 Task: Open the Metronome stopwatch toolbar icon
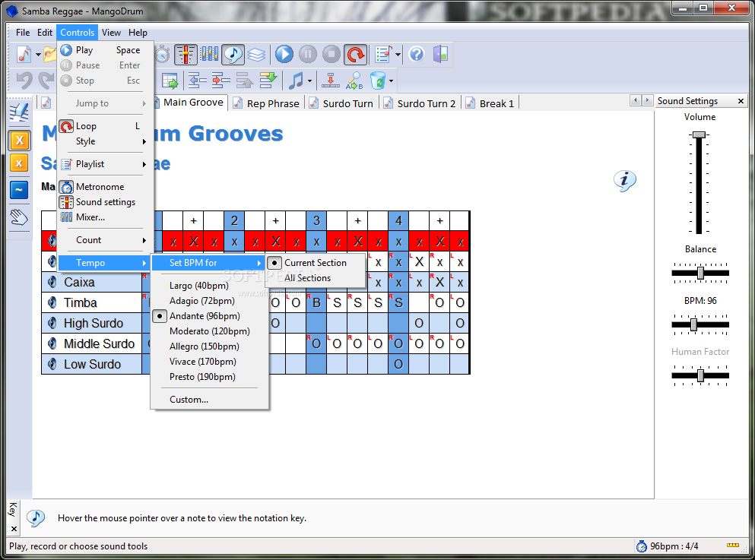pos(162,55)
